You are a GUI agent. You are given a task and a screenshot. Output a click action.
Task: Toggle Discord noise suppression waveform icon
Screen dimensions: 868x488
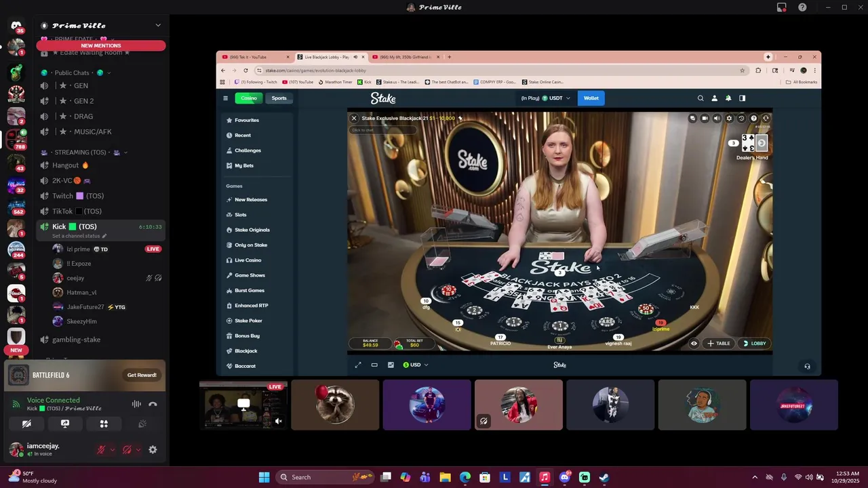coord(136,404)
